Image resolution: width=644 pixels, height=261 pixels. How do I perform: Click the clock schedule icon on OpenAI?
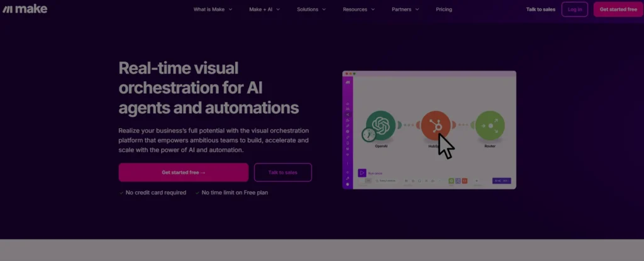coord(369,135)
